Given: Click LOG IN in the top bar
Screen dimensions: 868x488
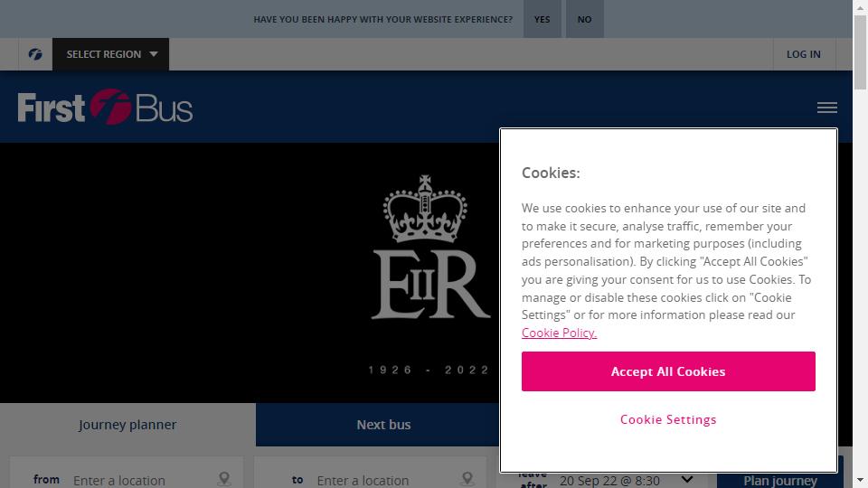Looking at the screenshot, I should click(804, 54).
